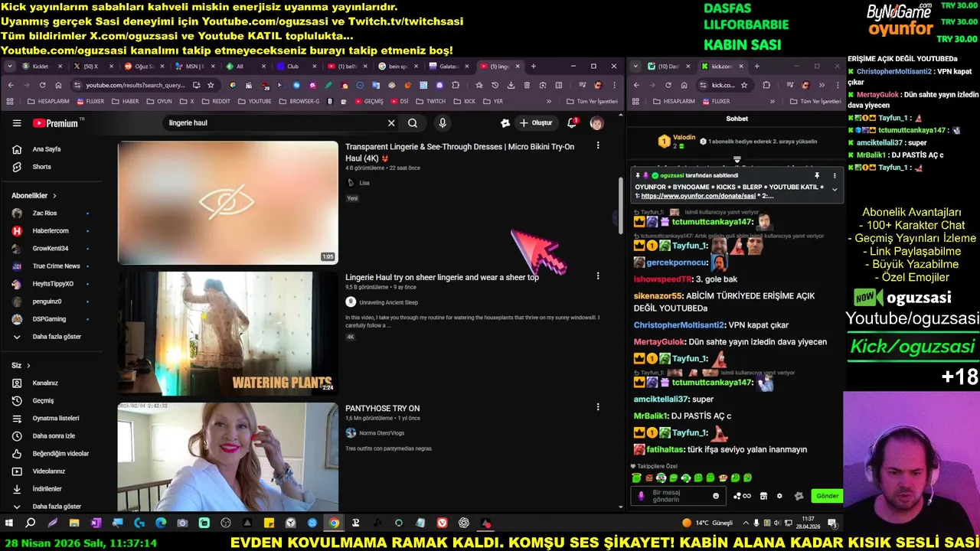Open a new tab in YouTube window
Screen dimensions: 980x551
pyautogui.click(x=534, y=66)
